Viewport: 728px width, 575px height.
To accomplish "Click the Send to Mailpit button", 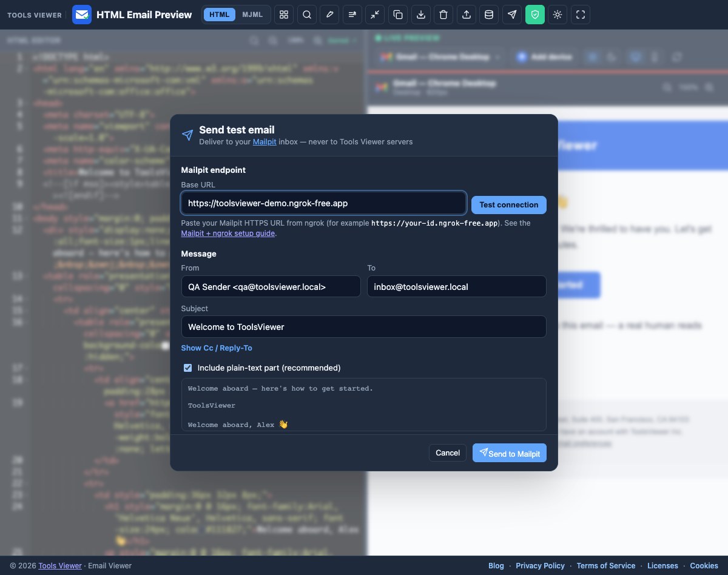I will click(x=510, y=453).
